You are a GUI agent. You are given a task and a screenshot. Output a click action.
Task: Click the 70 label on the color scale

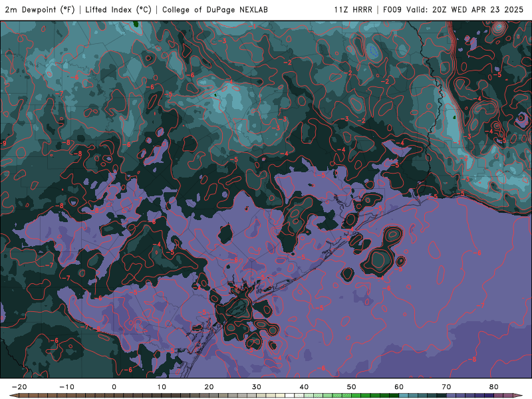point(446,387)
